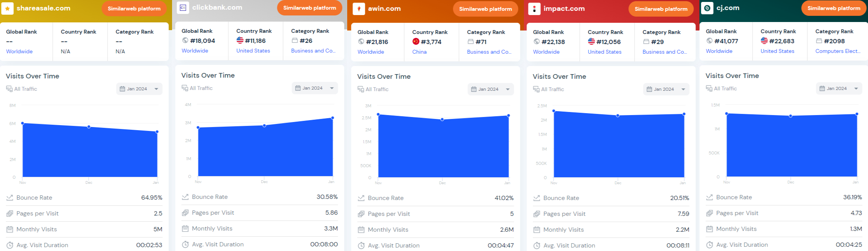Click shareasale Bounce Rate chart icon
The image size is (868, 251).
pos(10,198)
